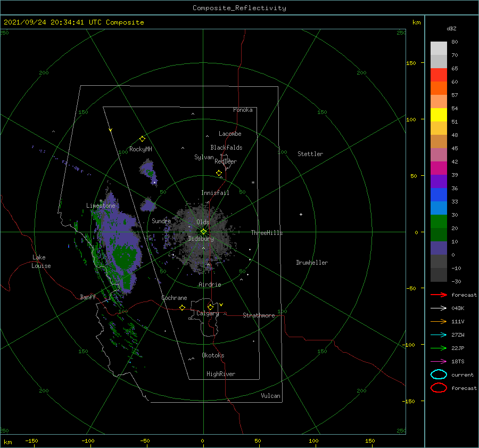Click the red forecast ellipse legend
The height and width of the screenshot is (448, 479).
(439, 388)
